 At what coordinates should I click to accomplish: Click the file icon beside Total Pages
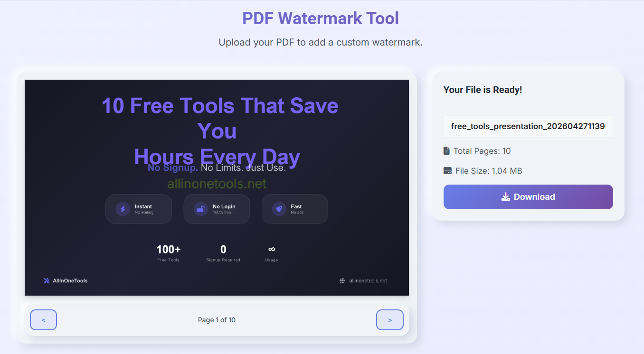coord(446,151)
